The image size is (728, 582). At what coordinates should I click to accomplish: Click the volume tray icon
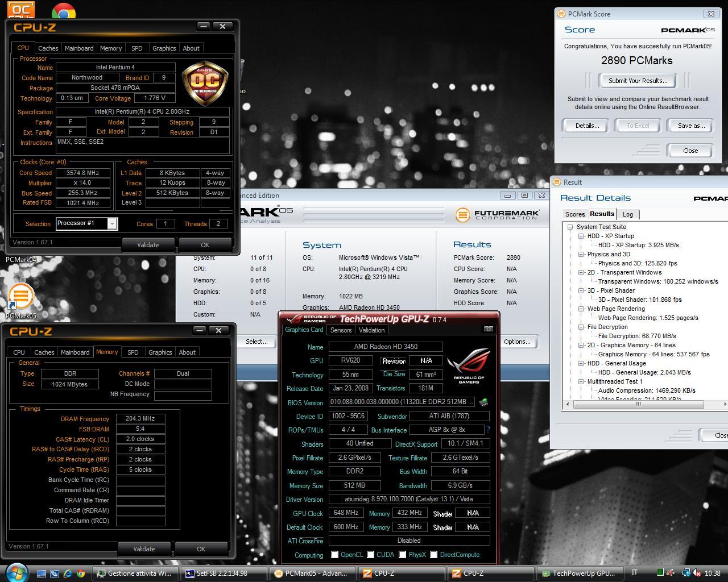pyautogui.click(x=697, y=573)
